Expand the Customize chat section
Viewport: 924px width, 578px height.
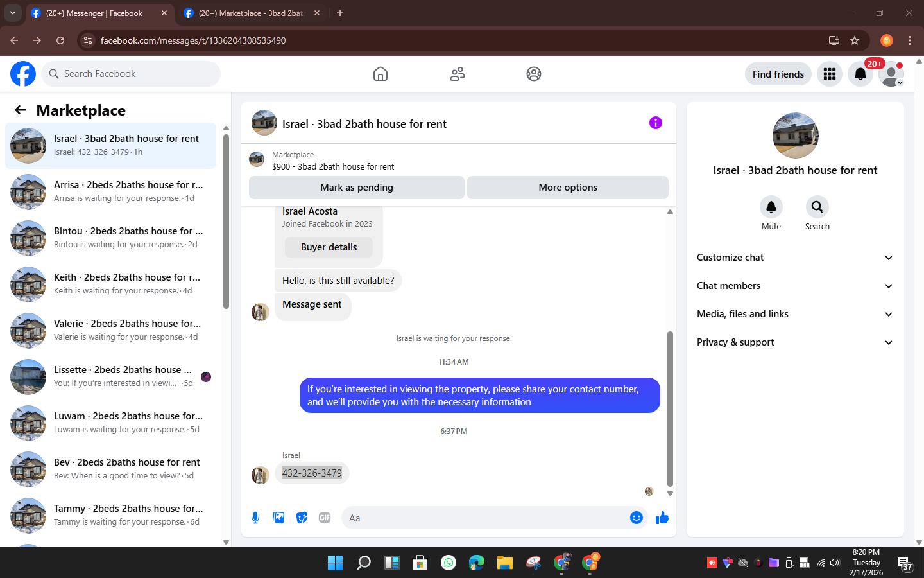tap(795, 258)
